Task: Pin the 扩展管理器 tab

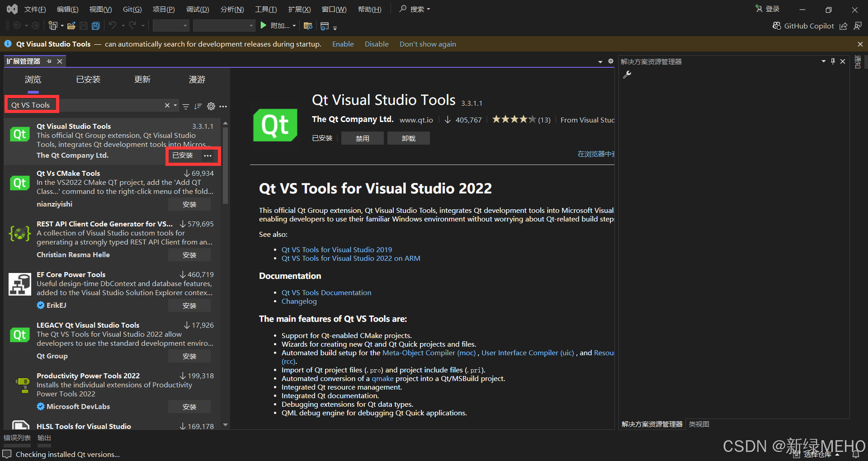Action: point(49,61)
